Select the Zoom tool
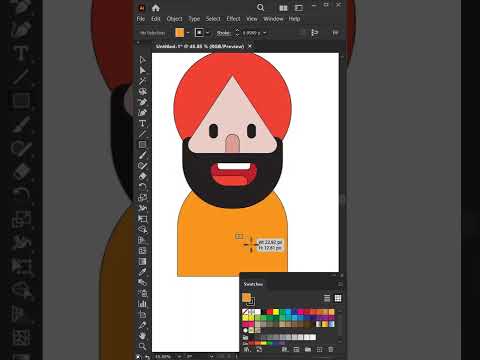 [x=142, y=346]
